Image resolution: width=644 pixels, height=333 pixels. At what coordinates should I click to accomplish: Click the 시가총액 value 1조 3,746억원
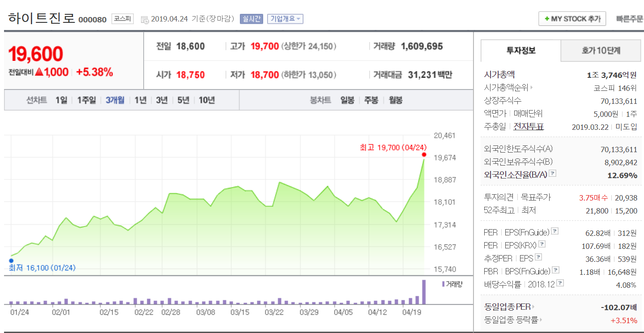(x=612, y=75)
